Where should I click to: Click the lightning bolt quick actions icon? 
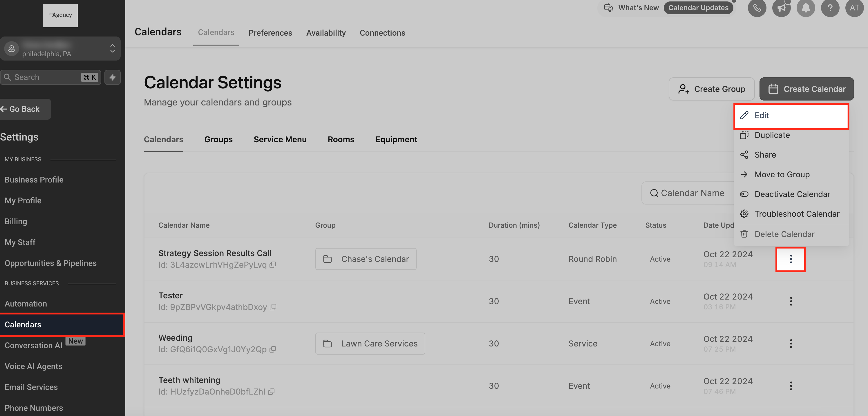coord(113,77)
